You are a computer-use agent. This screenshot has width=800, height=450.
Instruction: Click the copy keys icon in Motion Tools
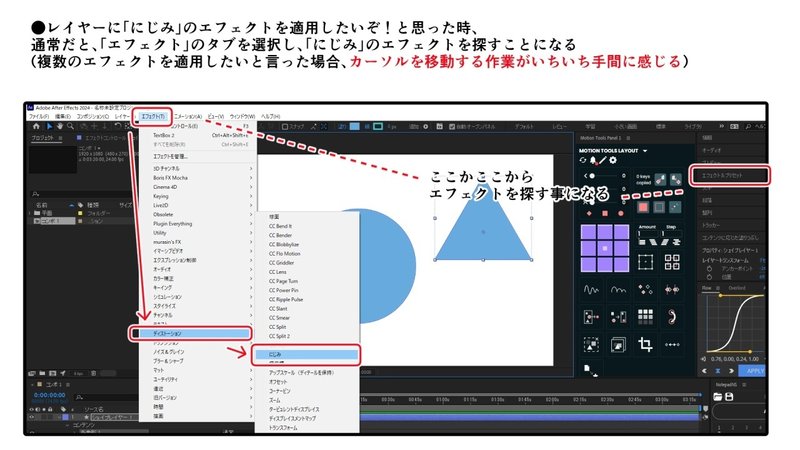[660, 180]
